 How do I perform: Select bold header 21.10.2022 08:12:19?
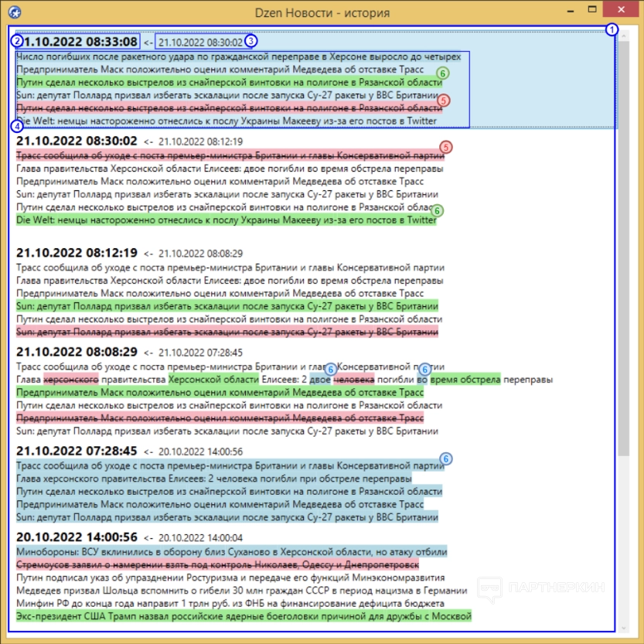[77, 253]
